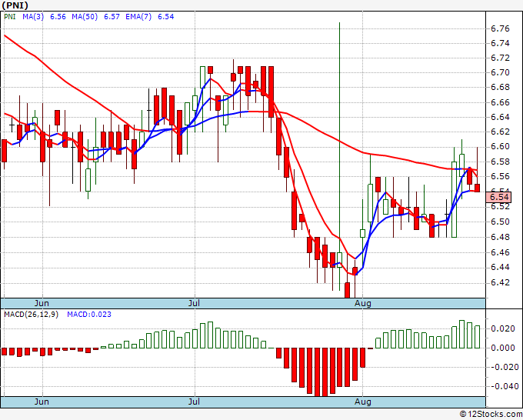This screenshot has height=420, width=523.
Task: Click the MA(3) value 6.56
Action: coord(58,16)
